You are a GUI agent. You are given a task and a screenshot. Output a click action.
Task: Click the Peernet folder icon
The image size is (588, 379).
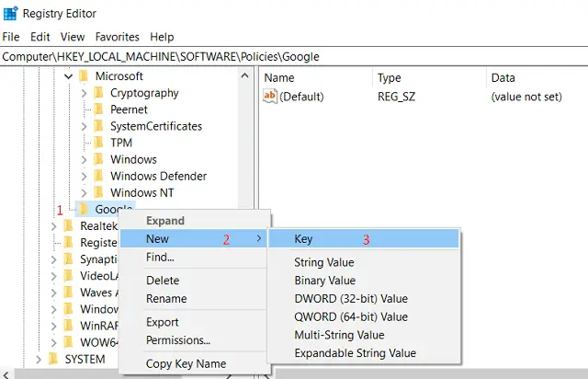(98, 109)
